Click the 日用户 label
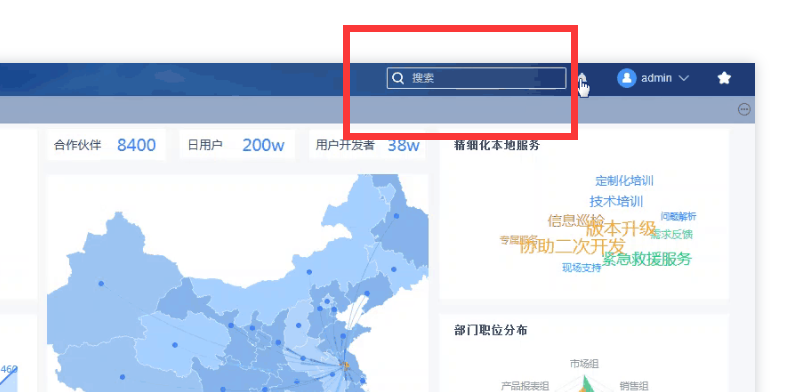 tap(205, 145)
